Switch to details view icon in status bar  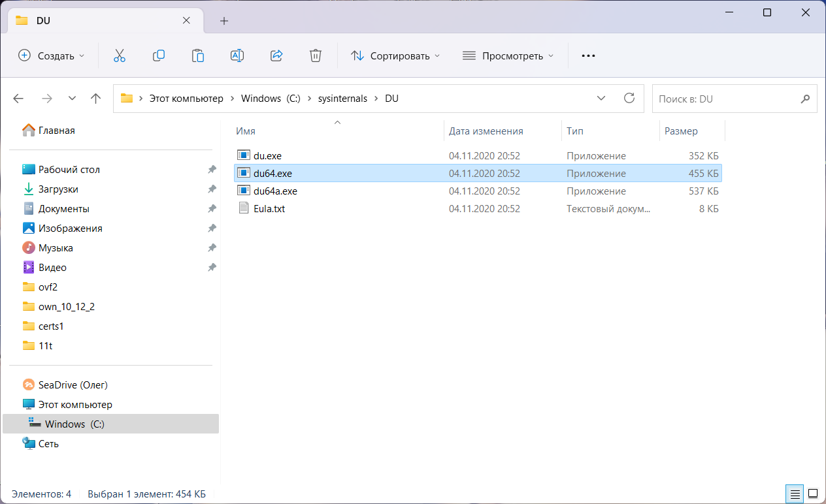click(794, 494)
